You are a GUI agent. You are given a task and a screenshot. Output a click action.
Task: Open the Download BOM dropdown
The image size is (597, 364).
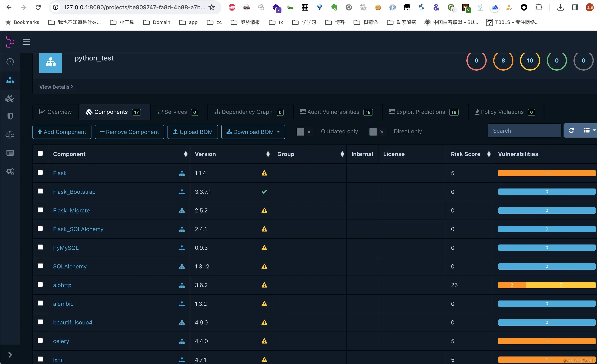pyautogui.click(x=253, y=132)
